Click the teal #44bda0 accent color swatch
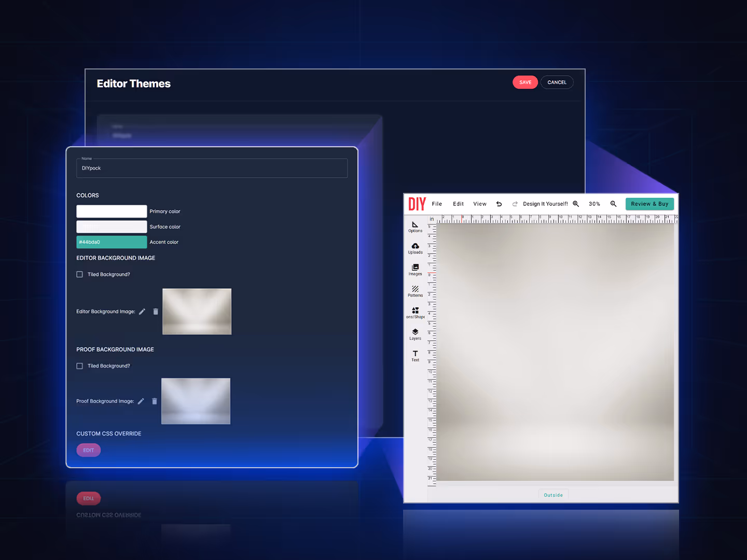The height and width of the screenshot is (560, 747). (x=112, y=242)
